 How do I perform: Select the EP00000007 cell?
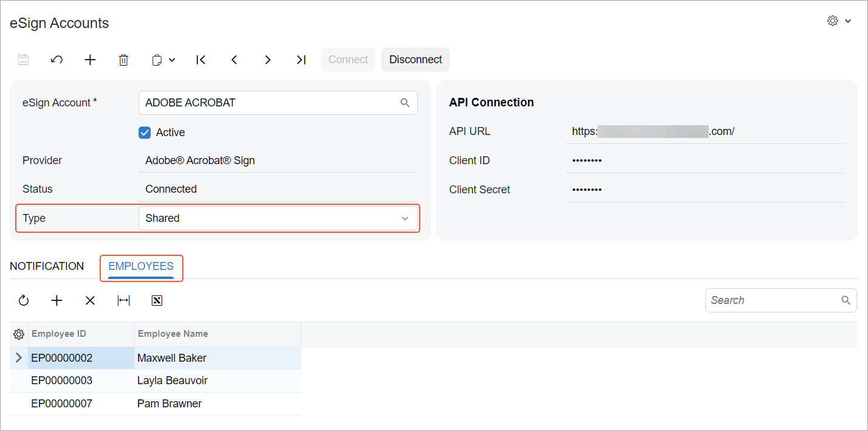tap(81, 404)
